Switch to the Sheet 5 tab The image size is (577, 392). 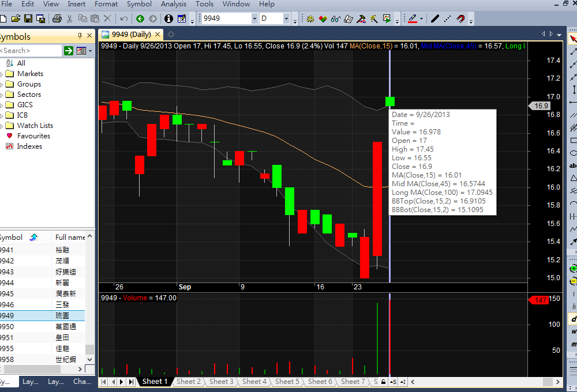coord(287,382)
